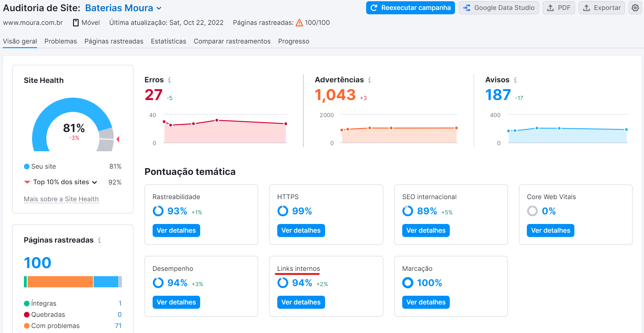The width and height of the screenshot is (644, 333).
Task: Click the Reexecutar campanha button
Action: [410, 8]
